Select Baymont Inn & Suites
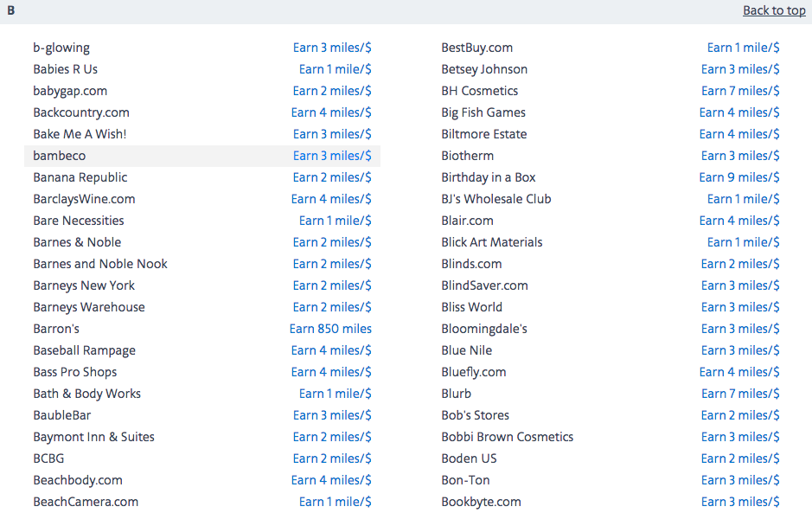The height and width of the screenshot is (513, 812). [93, 438]
